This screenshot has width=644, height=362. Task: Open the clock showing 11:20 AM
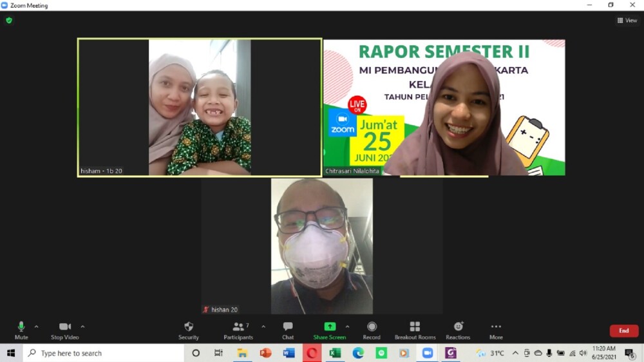pyautogui.click(x=604, y=353)
